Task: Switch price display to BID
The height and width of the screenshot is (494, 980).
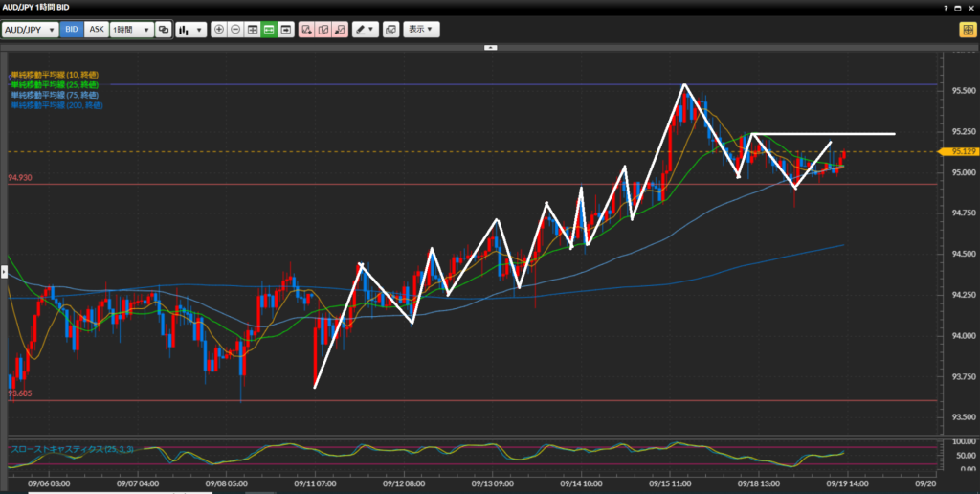Action: [72, 30]
